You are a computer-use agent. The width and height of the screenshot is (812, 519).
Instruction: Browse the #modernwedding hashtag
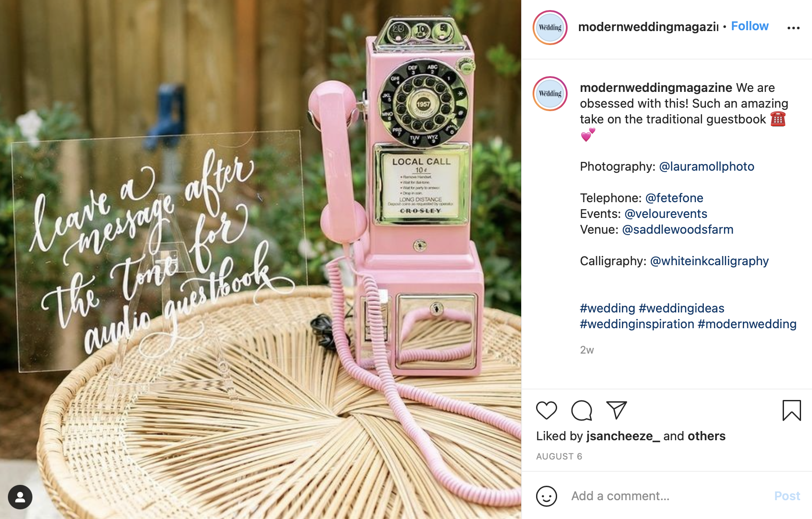coord(747,324)
